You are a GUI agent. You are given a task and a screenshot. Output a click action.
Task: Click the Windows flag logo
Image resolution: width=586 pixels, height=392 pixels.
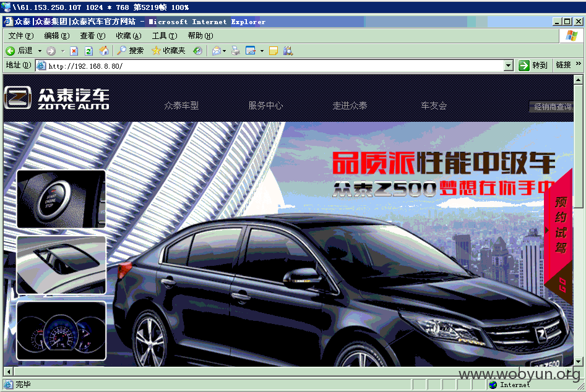point(571,36)
